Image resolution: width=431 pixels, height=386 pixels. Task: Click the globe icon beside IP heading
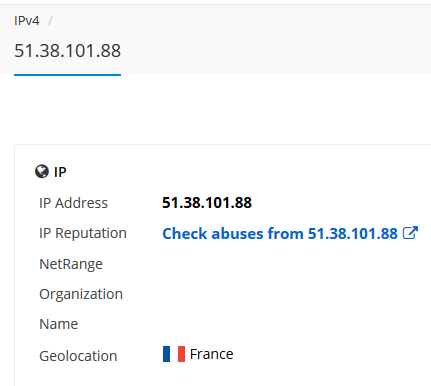pos(42,172)
